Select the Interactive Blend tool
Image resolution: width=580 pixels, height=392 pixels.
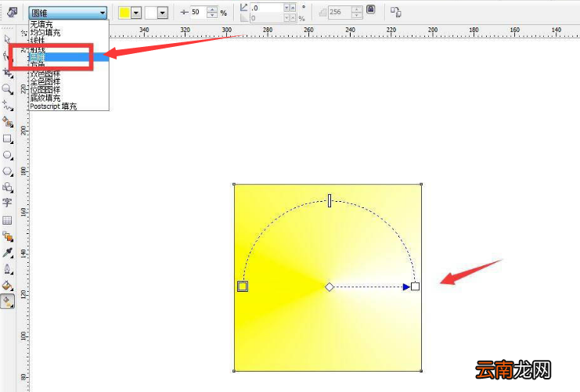7,236
